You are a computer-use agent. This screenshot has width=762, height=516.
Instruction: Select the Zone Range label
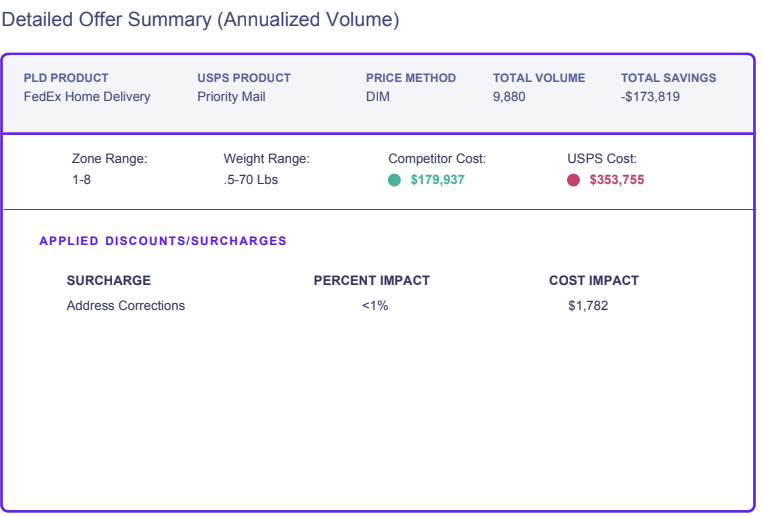(109, 159)
